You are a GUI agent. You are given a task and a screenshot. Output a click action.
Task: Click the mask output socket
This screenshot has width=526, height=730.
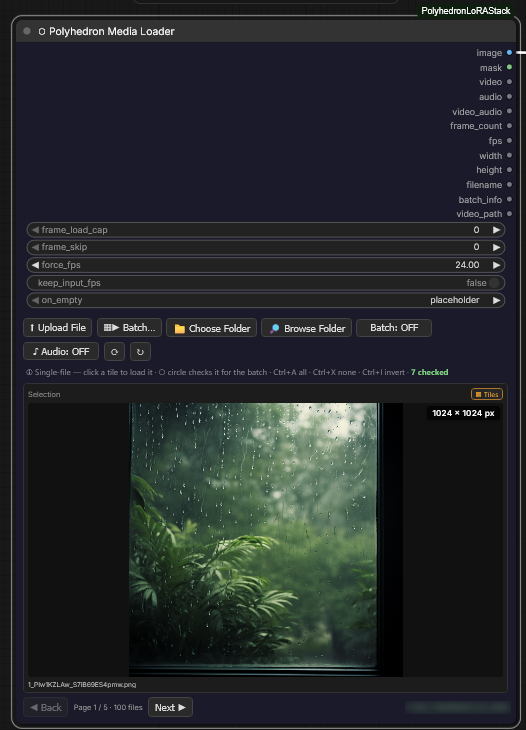click(x=509, y=67)
